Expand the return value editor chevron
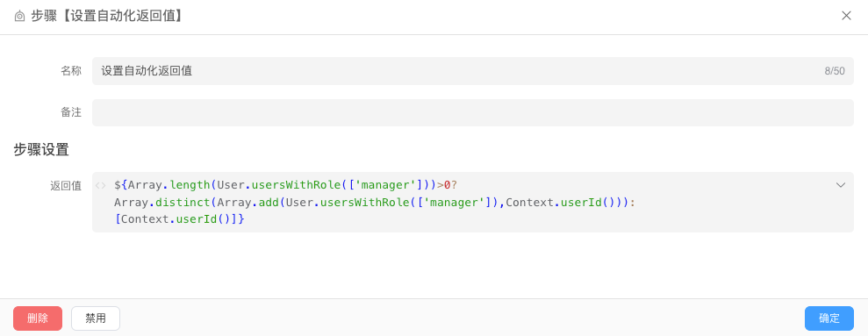Viewport: 868px width, 336px height. coord(840,185)
